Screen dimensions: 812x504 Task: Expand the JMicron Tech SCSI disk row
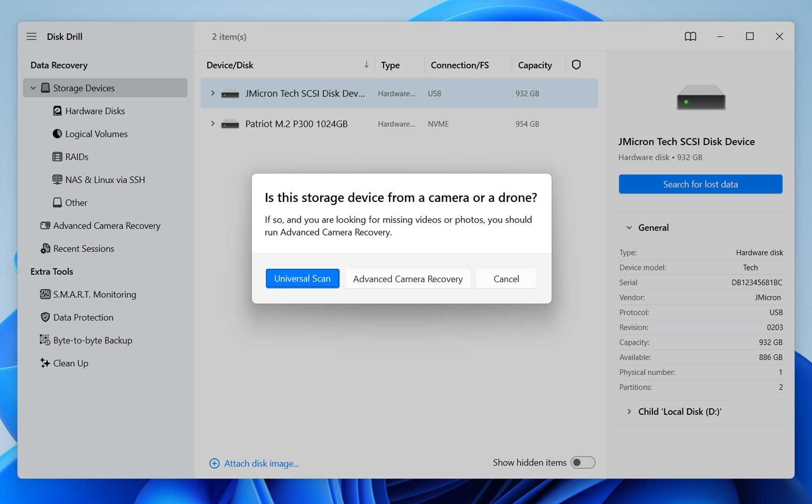pos(213,93)
